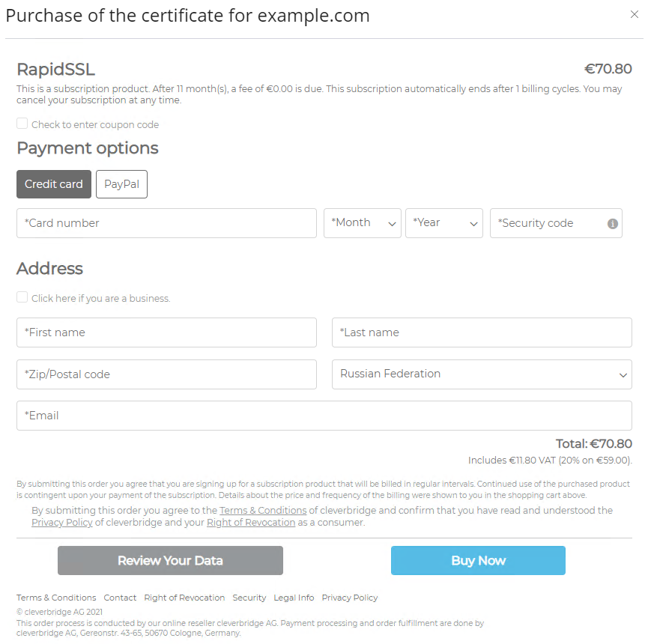Click the Last name field
The height and width of the screenshot is (644, 651).
click(481, 332)
